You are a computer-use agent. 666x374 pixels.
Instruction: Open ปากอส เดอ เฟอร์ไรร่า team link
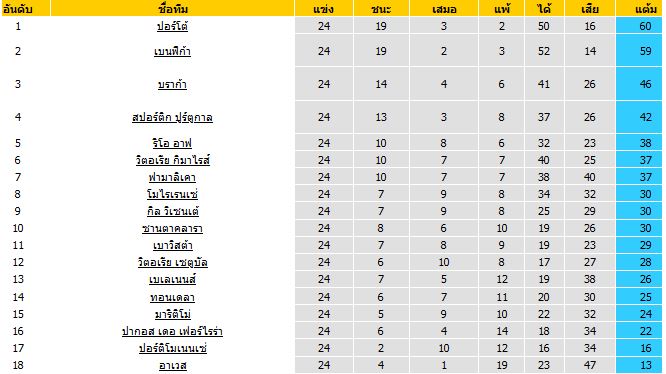[172, 331]
